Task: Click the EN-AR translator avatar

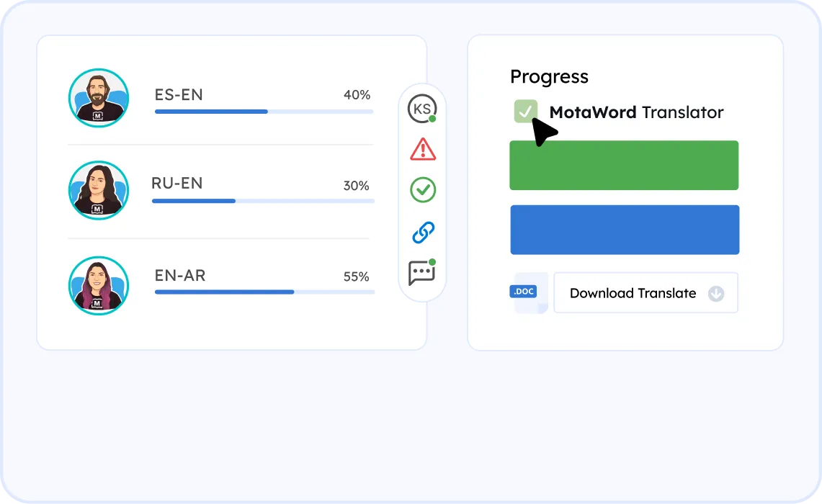Action: point(99,284)
